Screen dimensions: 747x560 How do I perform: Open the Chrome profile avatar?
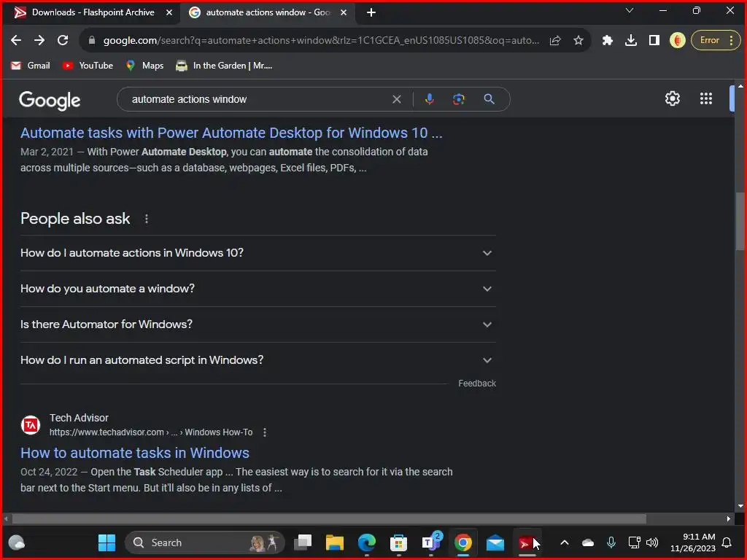[678, 41]
